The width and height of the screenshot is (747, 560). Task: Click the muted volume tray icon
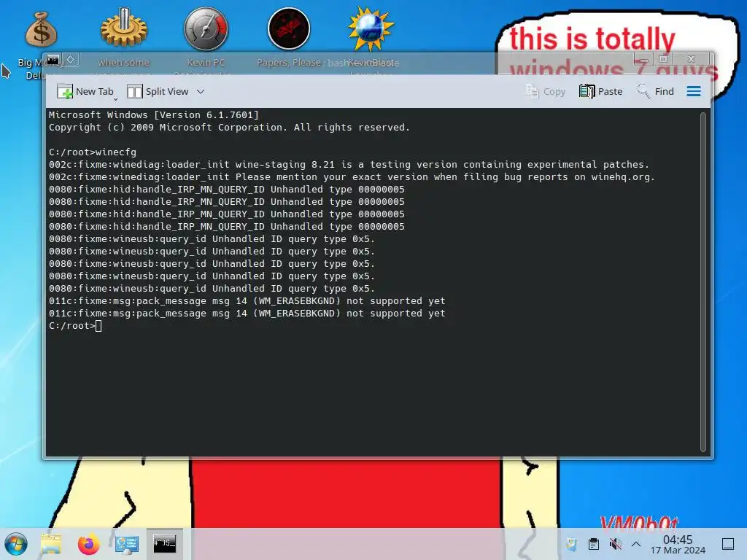coord(615,544)
